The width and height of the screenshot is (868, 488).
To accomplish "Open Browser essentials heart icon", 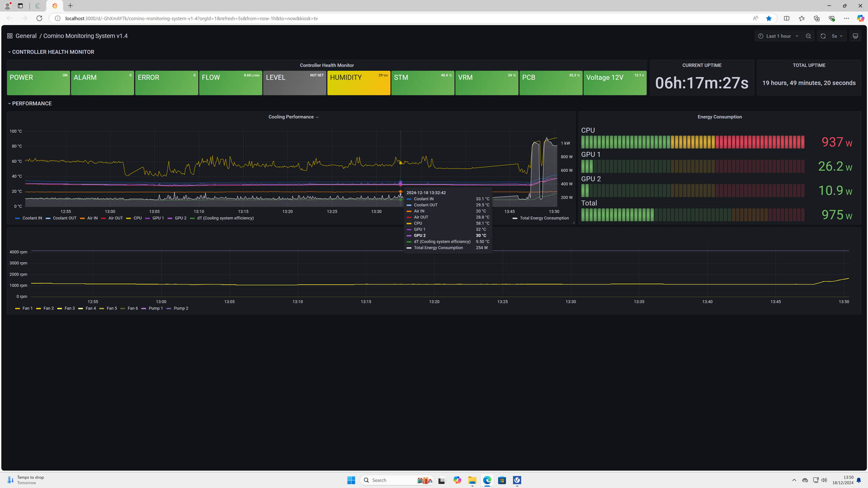I will 831,19.
